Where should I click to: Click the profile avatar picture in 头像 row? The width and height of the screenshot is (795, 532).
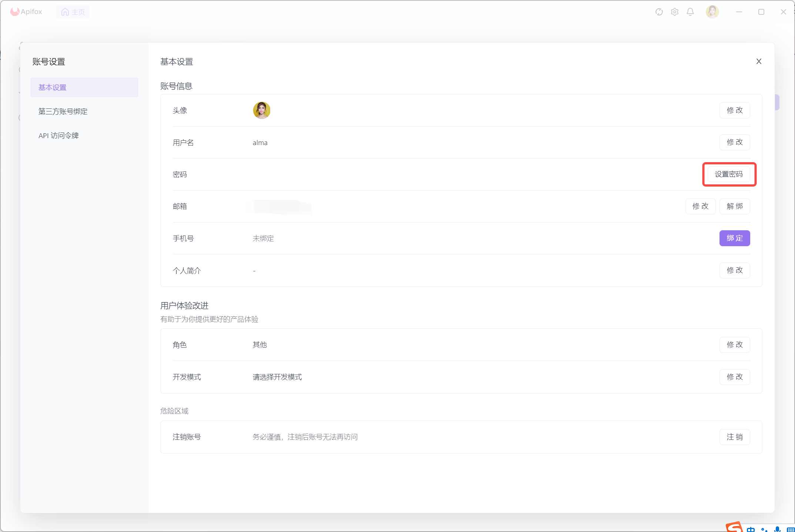(x=261, y=110)
